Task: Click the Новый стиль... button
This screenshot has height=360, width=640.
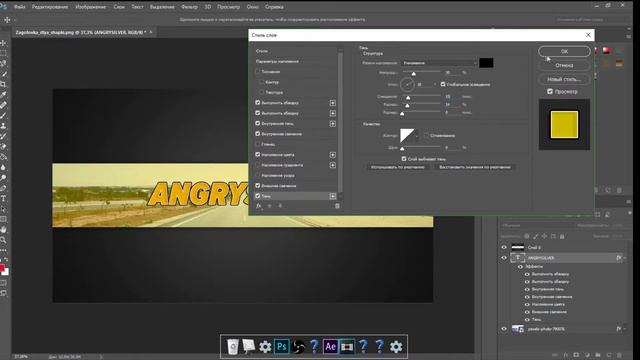Action: (564, 79)
